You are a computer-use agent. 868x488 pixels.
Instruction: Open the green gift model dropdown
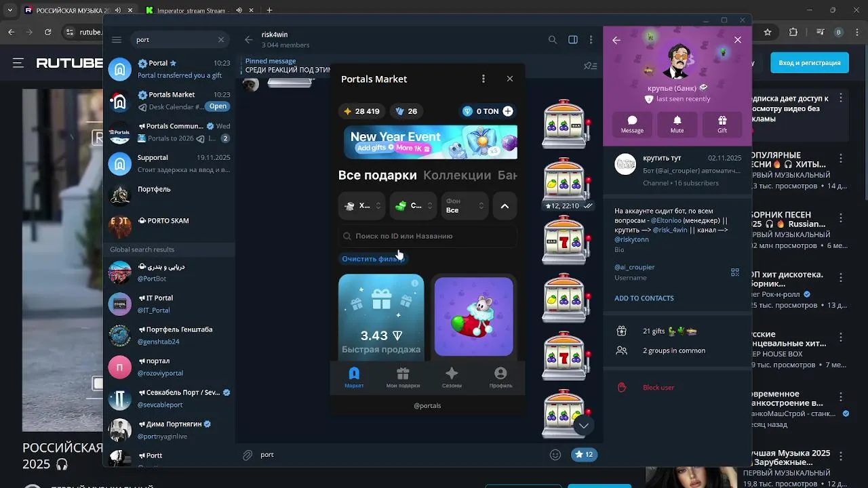point(413,206)
